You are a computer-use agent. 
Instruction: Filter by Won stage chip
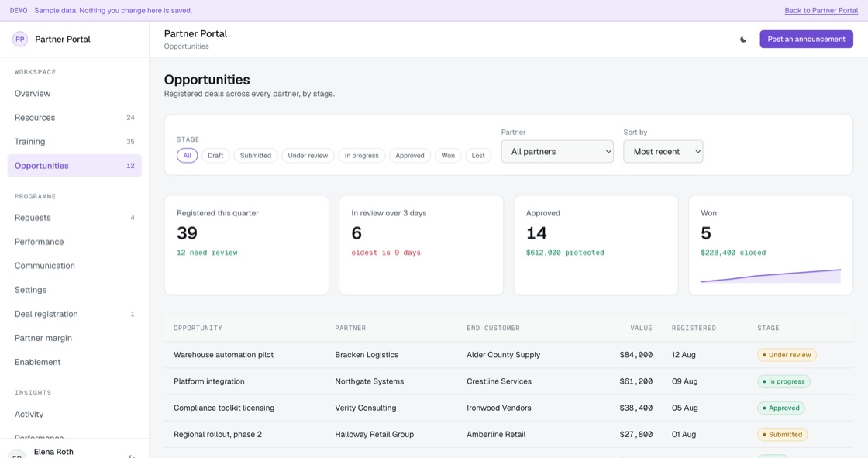[448, 156]
